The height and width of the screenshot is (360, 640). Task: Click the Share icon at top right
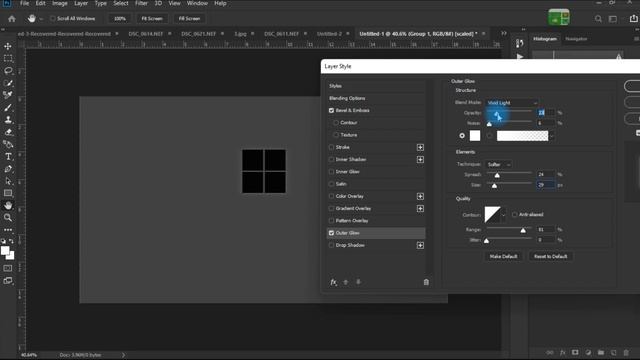pyautogui.click(x=633, y=19)
